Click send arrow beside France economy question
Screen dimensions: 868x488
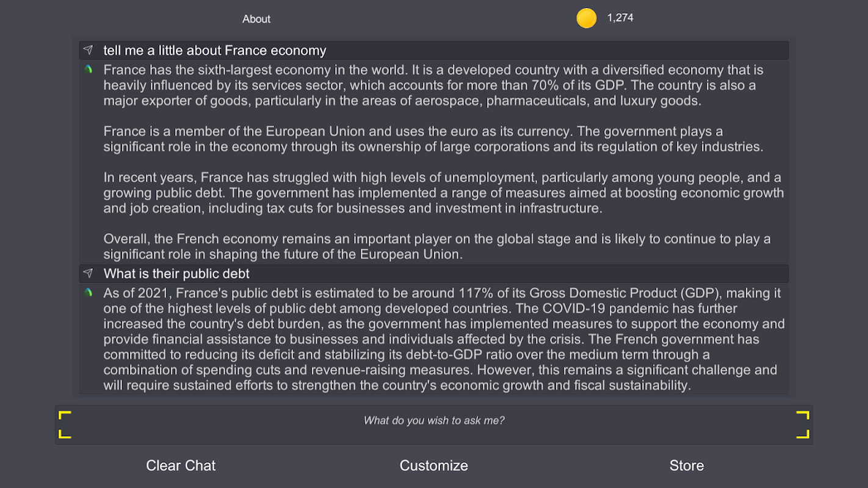coord(89,50)
